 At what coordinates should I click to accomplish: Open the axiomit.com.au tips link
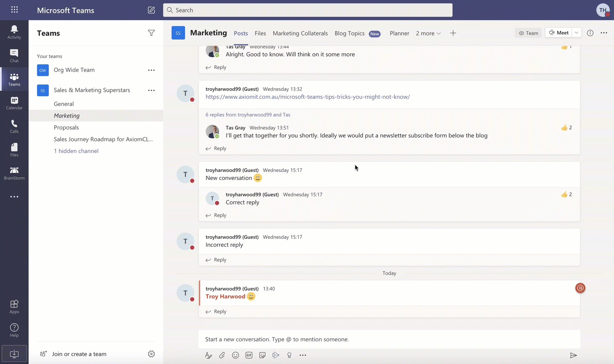[x=307, y=97]
